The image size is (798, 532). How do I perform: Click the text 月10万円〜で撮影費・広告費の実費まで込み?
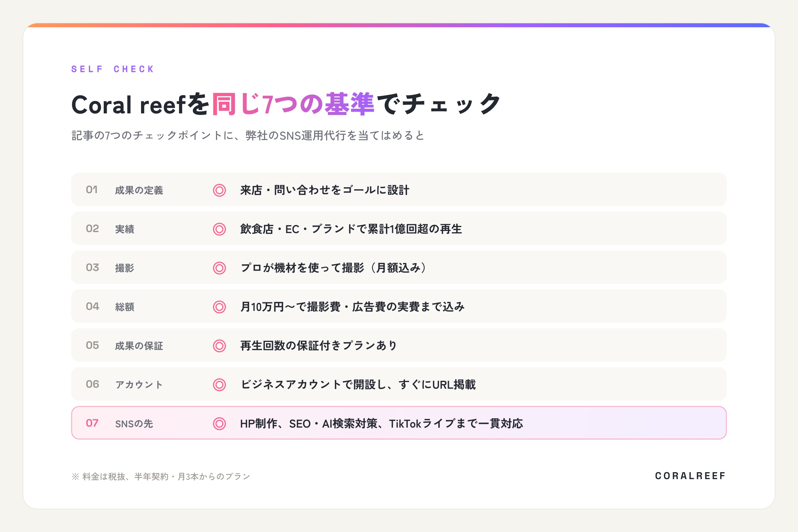352,307
